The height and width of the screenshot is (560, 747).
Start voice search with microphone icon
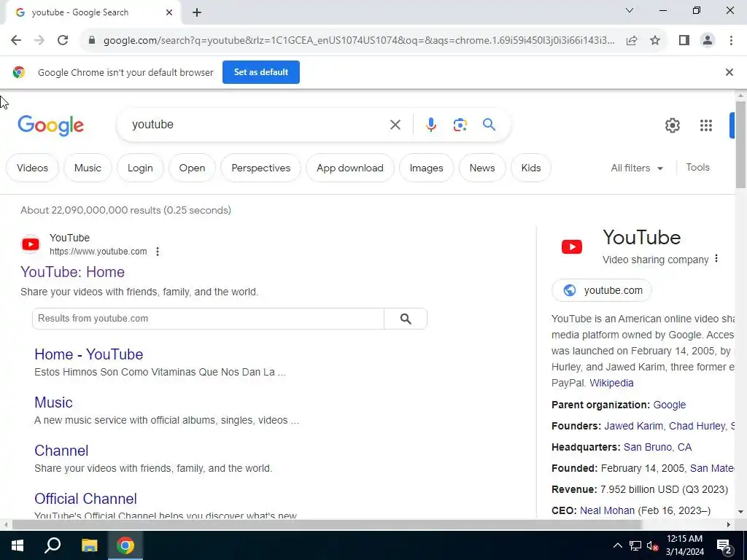[430, 125]
